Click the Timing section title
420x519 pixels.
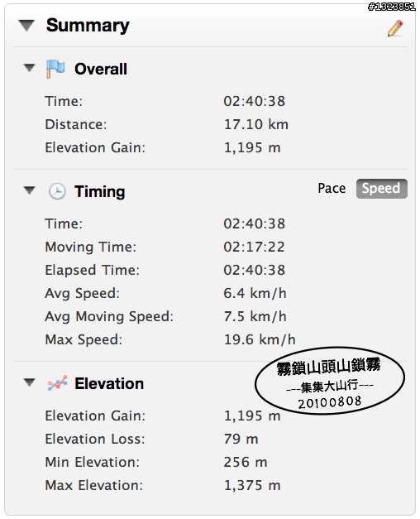(x=99, y=192)
